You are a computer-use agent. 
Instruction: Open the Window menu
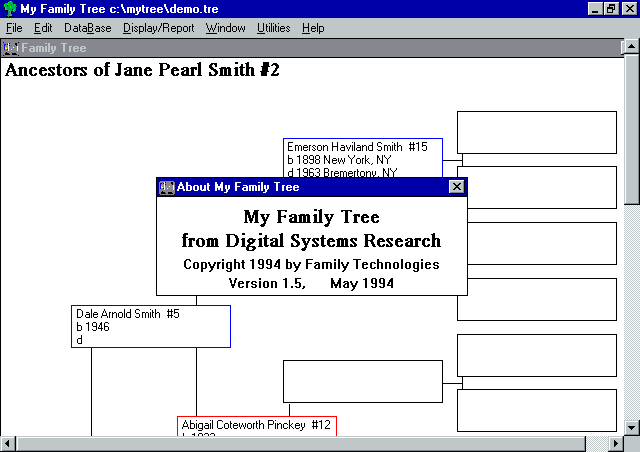[225, 28]
